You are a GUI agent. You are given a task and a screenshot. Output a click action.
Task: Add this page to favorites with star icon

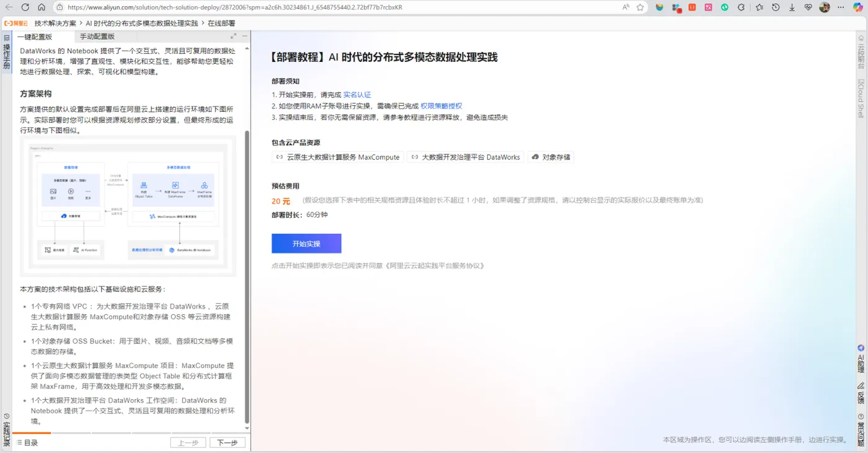tap(640, 7)
